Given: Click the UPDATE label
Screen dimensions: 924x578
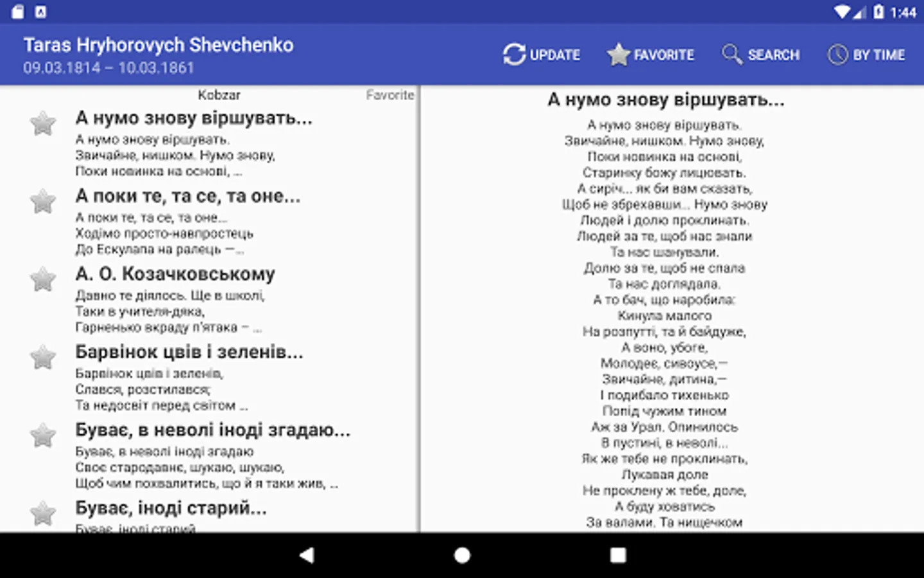Looking at the screenshot, I should tap(555, 55).
